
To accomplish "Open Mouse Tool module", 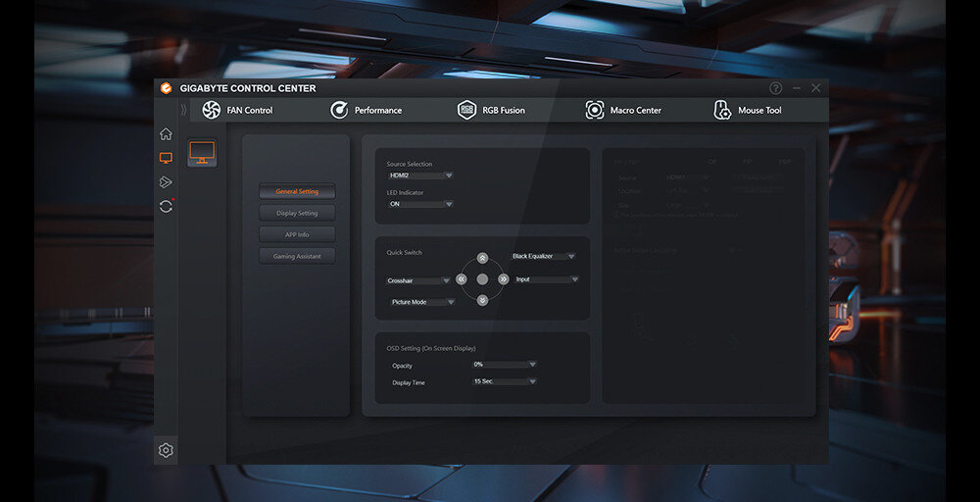I will click(748, 110).
